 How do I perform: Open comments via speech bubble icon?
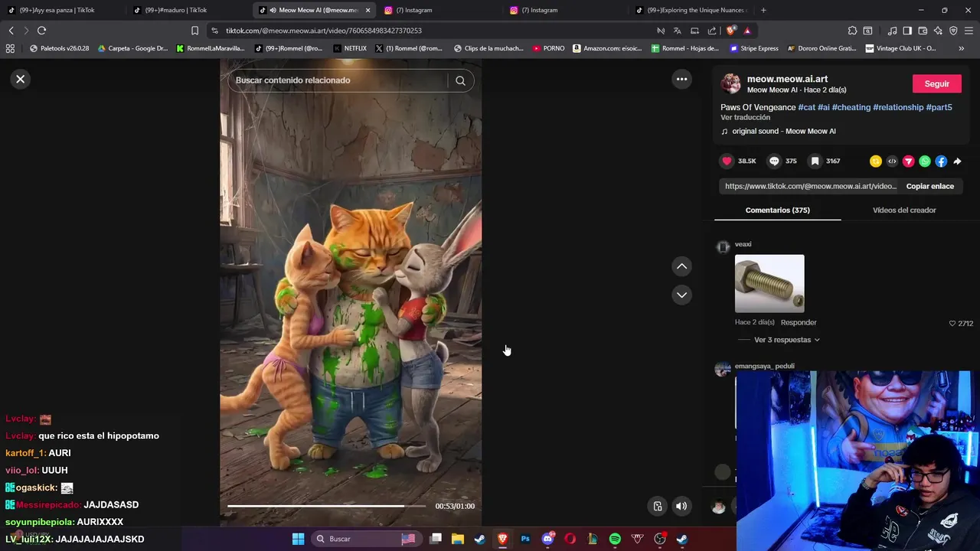coord(774,161)
